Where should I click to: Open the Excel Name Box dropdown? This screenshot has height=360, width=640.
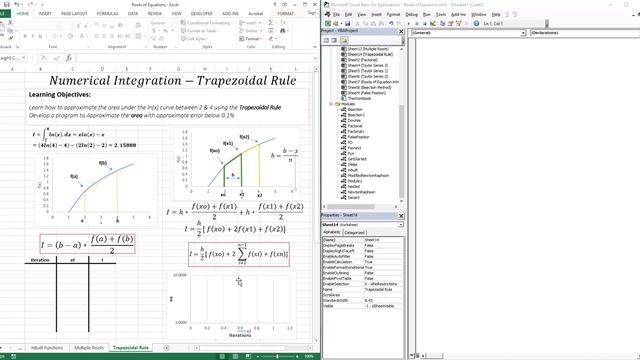[x=24, y=58]
